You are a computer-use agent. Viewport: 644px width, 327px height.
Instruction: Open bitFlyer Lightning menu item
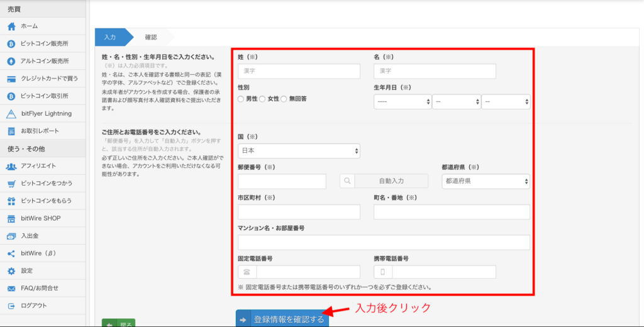click(43, 113)
